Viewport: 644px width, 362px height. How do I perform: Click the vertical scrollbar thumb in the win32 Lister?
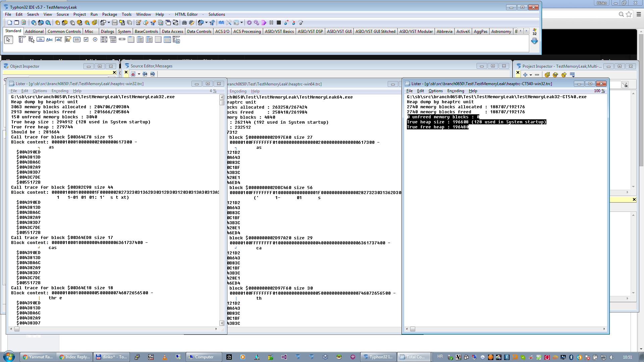tap(222, 103)
